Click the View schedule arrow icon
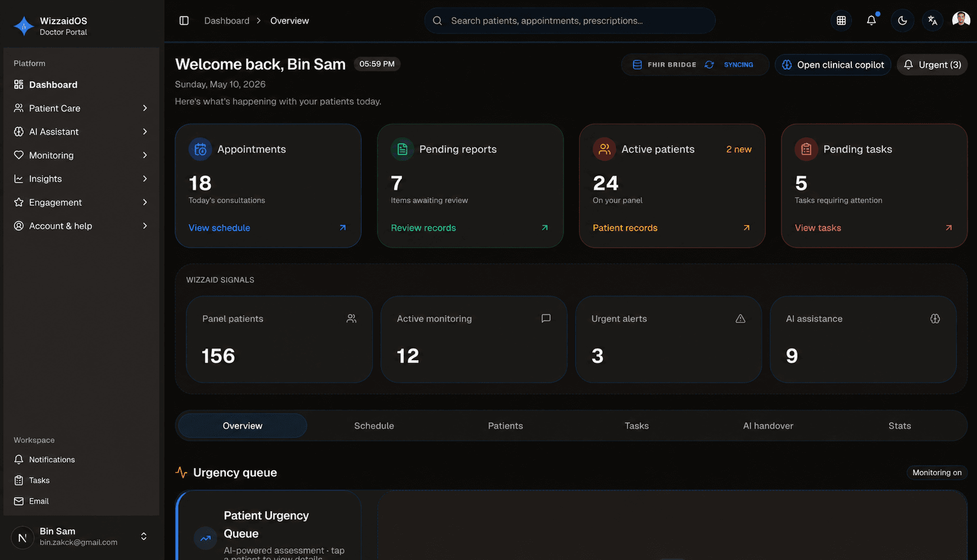Screen dimensions: 977x560 coord(343,228)
